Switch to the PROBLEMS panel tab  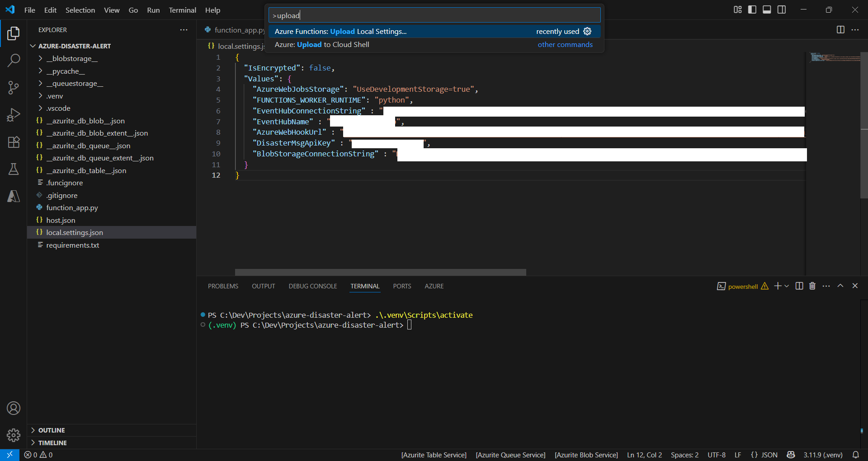(x=223, y=286)
